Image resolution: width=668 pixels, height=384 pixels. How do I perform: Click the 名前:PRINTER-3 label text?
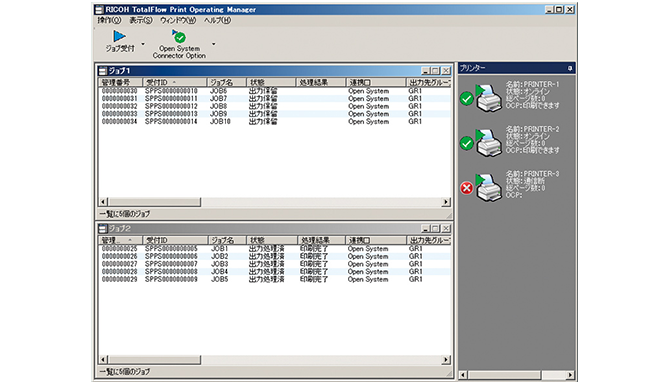click(x=532, y=174)
